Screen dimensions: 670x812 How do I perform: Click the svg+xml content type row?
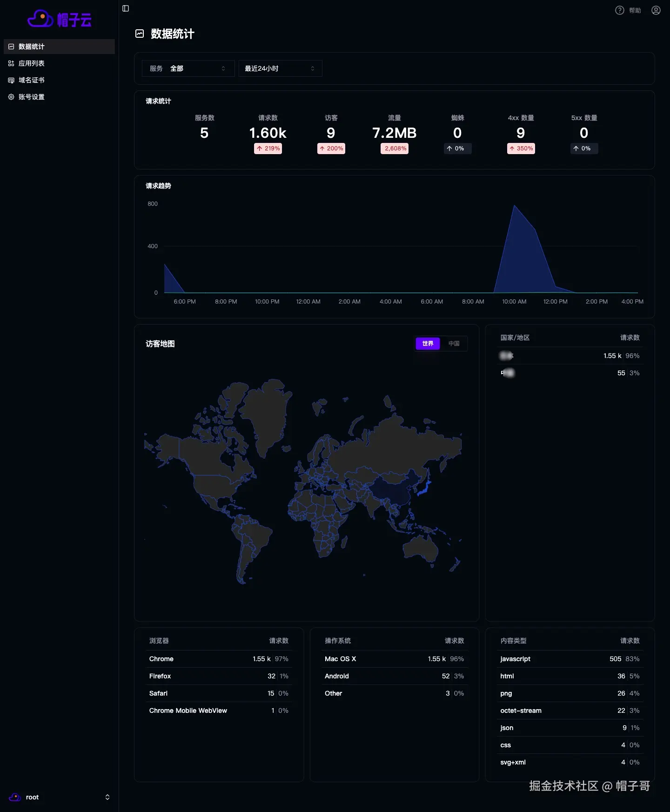[x=570, y=762]
